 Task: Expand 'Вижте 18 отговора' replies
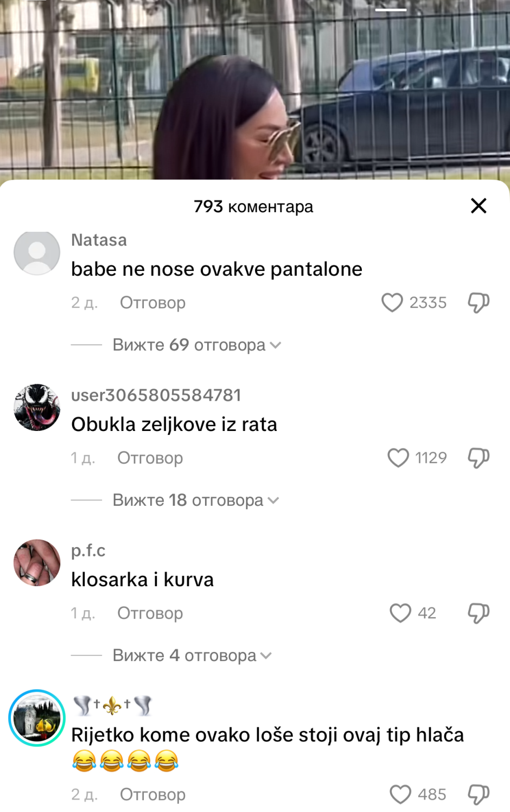195,500
